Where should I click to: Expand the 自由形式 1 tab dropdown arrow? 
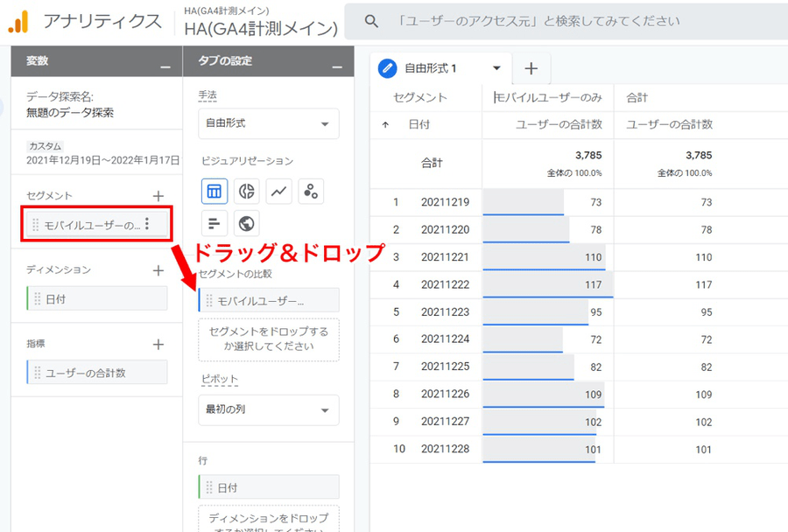496,68
